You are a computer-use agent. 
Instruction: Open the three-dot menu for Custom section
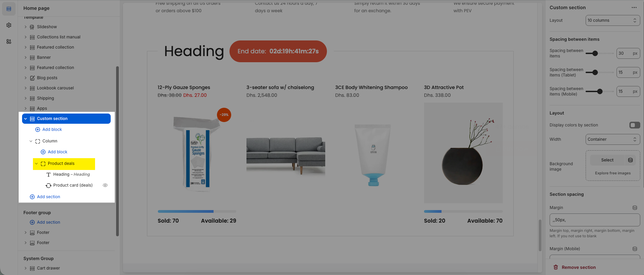point(634,7)
